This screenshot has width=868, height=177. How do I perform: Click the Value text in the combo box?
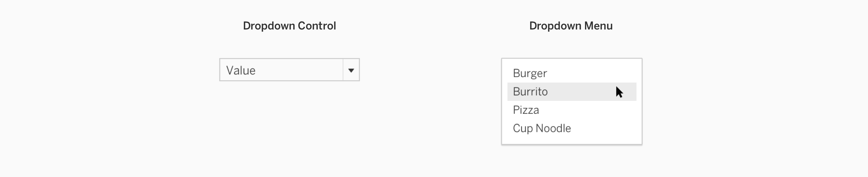pyautogui.click(x=241, y=70)
